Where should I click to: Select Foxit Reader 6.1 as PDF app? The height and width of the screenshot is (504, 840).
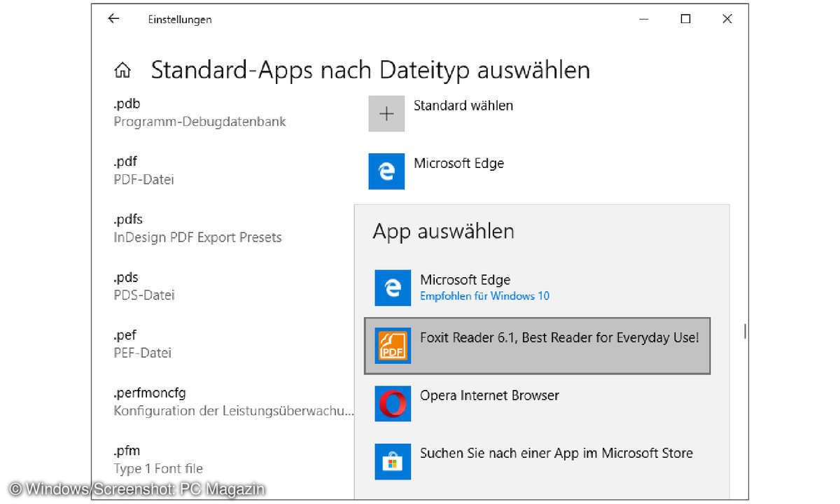tap(538, 346)
